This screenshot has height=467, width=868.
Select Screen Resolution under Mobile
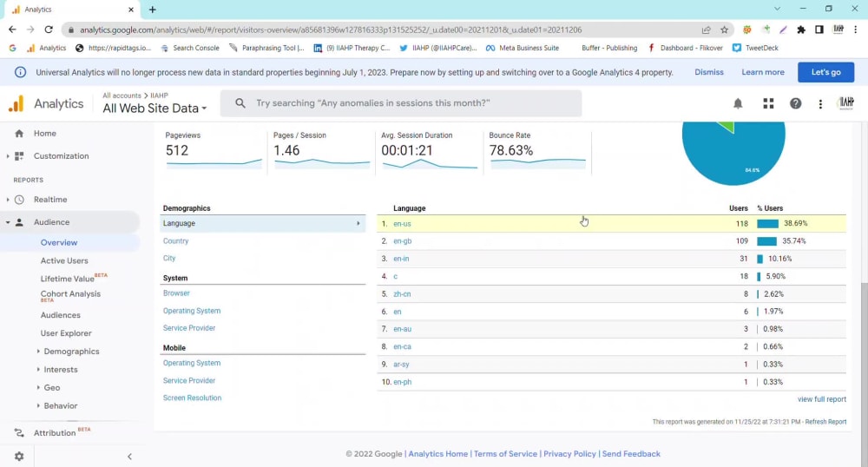[x=192, y=398]
